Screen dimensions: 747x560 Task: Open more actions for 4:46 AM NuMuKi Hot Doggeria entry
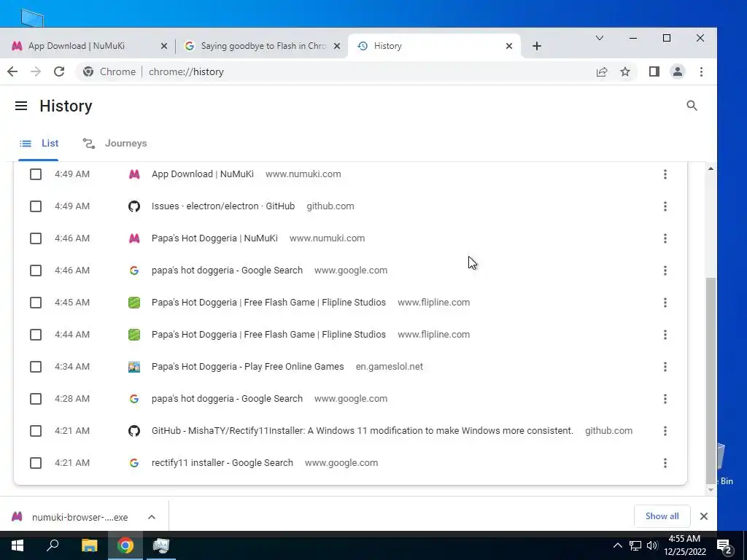pyautogui.click(x=665, y=238)
